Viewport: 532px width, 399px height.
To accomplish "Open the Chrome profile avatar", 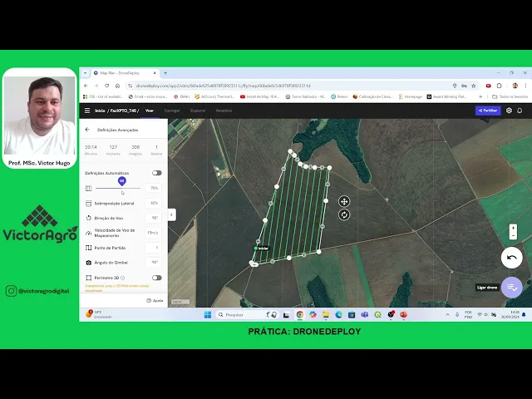I will coord(515,86).
